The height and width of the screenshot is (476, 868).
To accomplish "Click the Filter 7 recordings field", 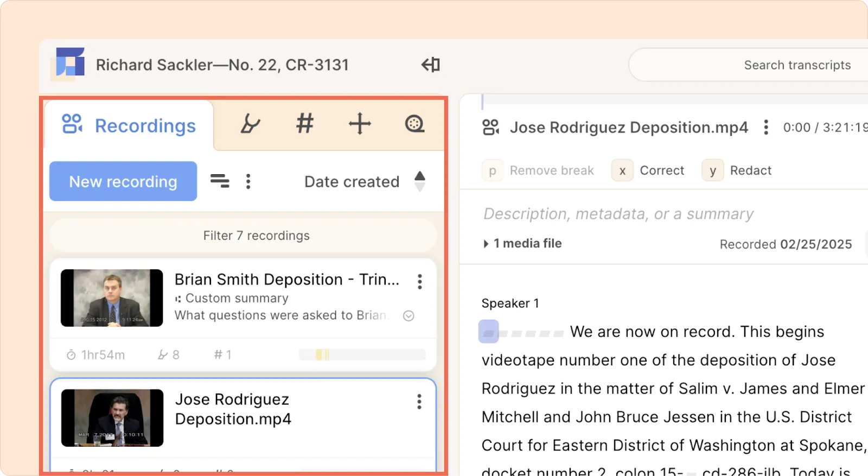I will click(x=243, y=236).
